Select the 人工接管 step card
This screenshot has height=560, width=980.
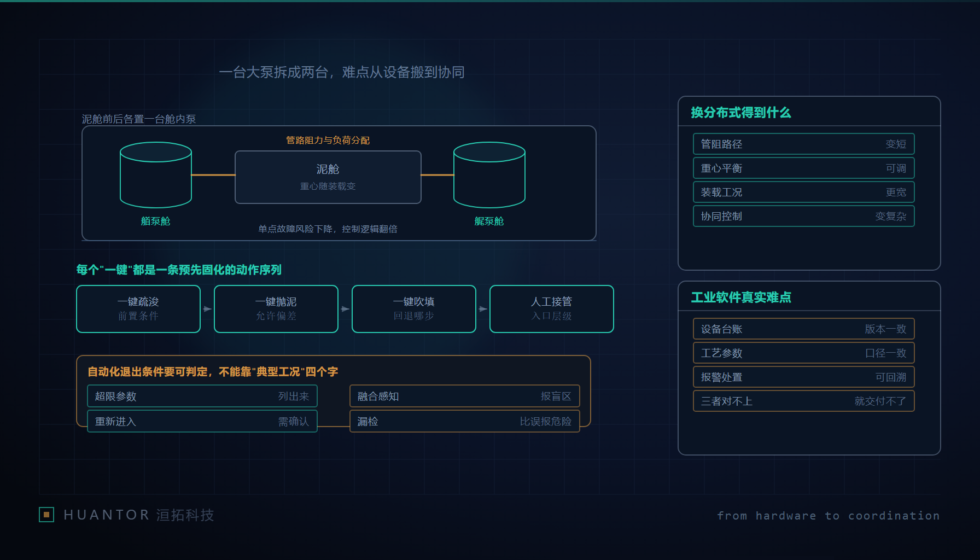[552, 309]
